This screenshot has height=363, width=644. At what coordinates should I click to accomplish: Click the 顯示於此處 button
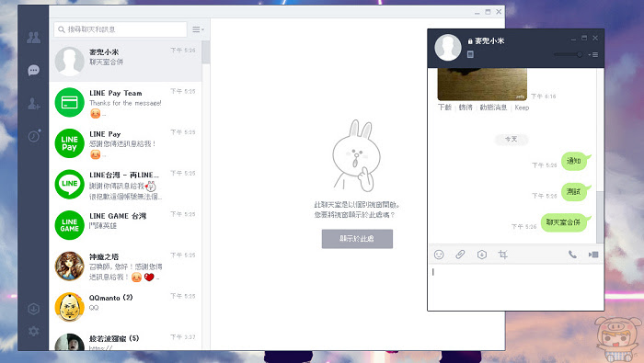coord(357,239)
